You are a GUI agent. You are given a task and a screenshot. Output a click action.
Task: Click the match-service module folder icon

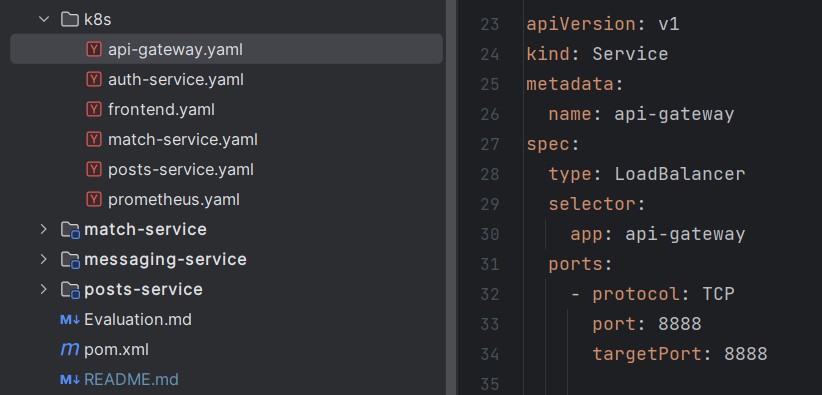[70, 230]
